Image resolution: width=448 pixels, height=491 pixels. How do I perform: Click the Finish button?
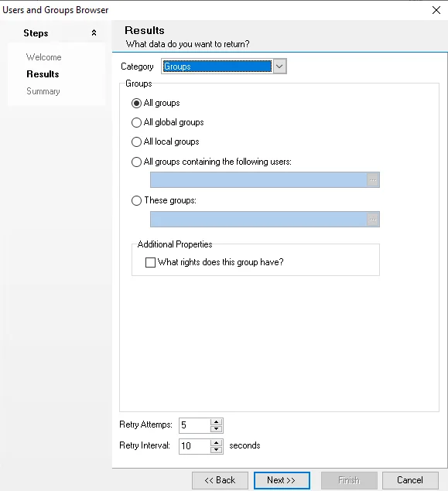pyautogui.click(x=349, y=480)
